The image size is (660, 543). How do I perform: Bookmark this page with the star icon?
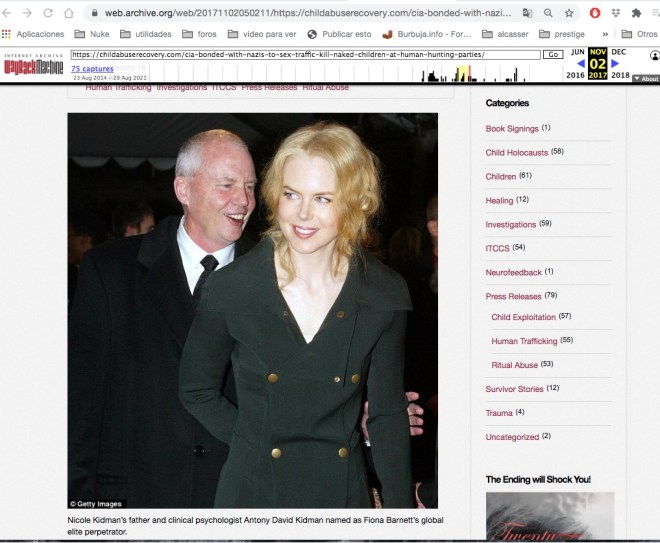(569, 13)
